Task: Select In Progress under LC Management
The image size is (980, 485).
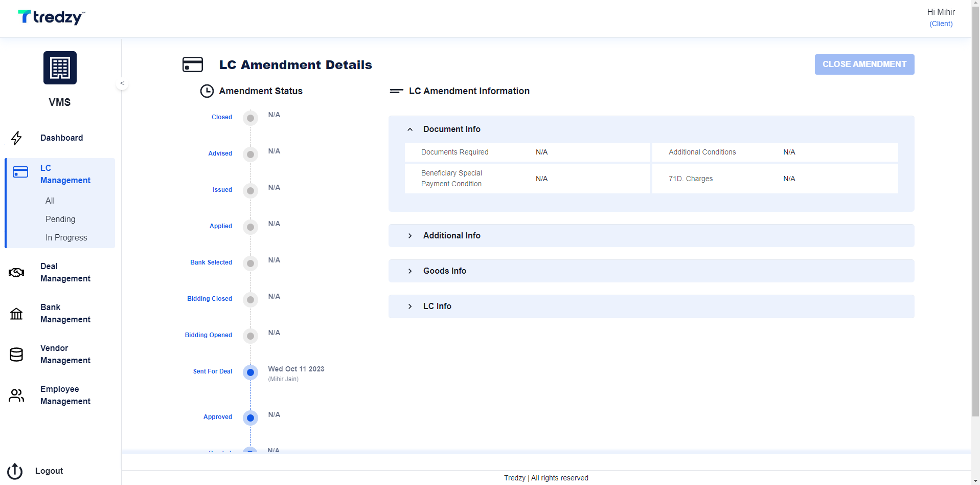Action: (x=66, y=238)
